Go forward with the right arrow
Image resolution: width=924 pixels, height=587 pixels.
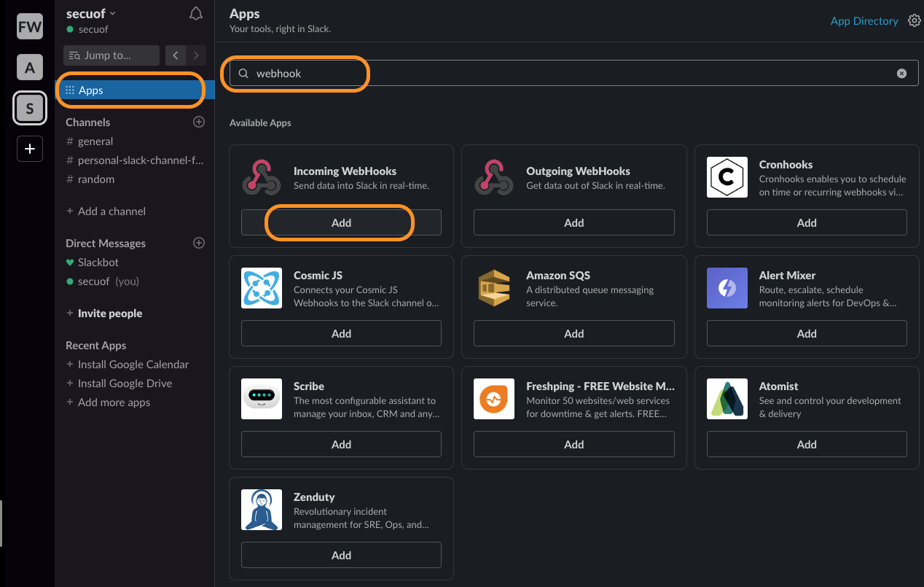coord(196,55)
